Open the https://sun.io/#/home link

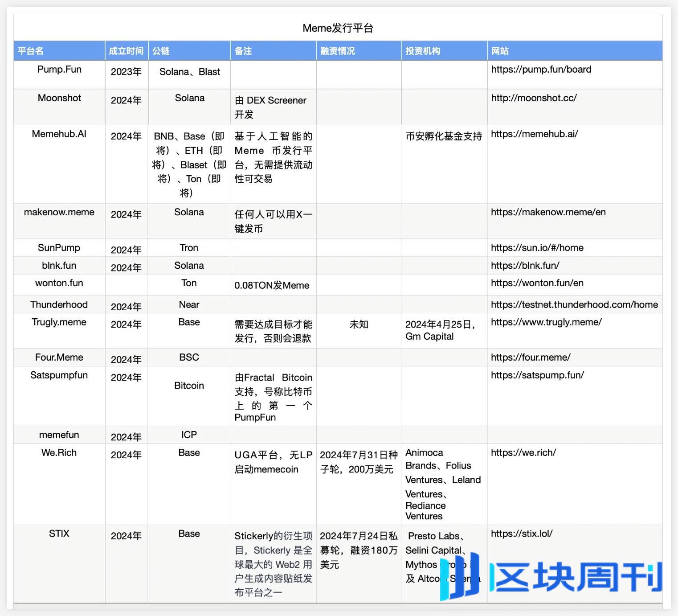(537, 247)
